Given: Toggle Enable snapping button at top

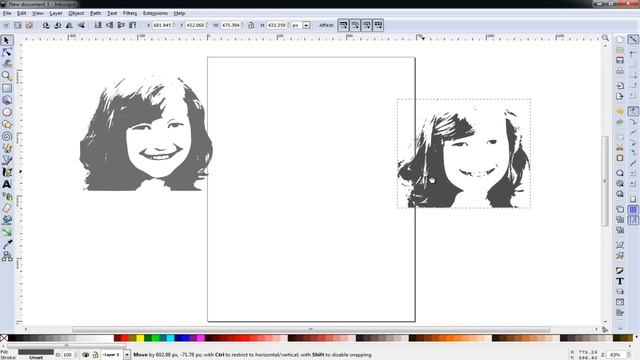Looking at the screenshot, I should [x=633, y=39].
